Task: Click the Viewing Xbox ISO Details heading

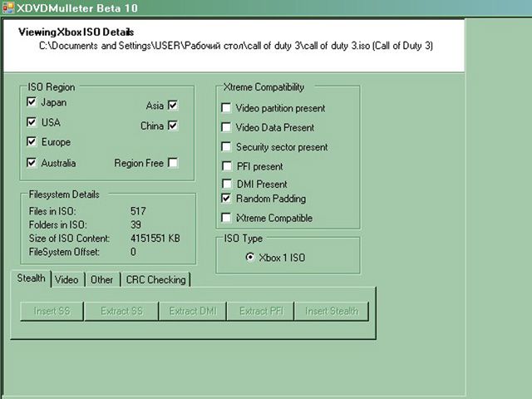Action: click(76, 32)
